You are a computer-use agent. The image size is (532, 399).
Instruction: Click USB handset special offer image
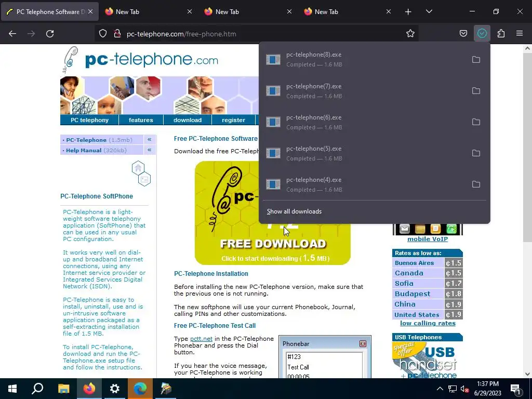click(428, 360)
